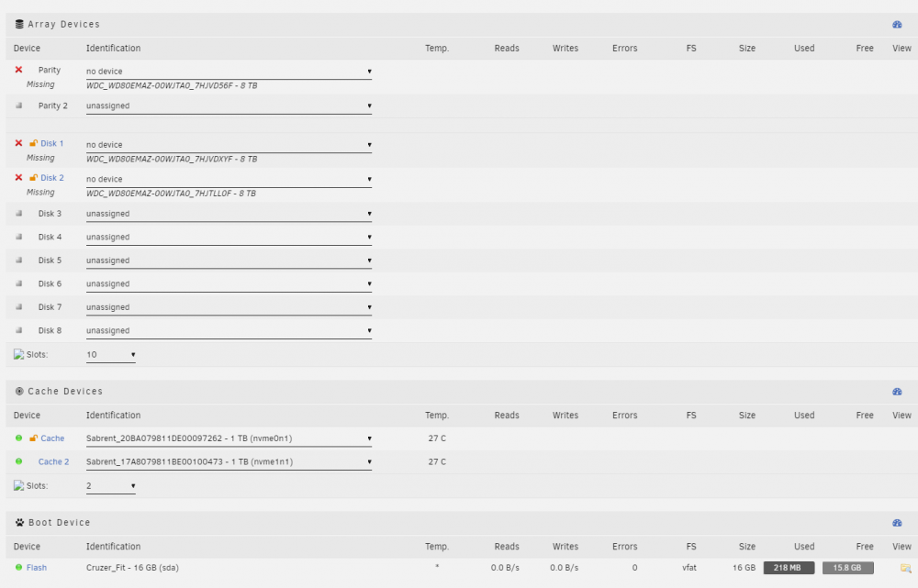Click the Array Devices stack icon

(x=19, y=24)
